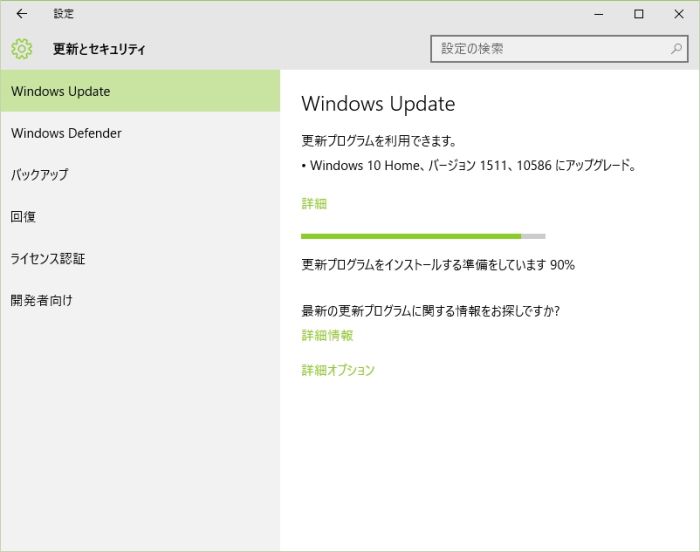The height and width of the screenshot is (552, 700).
Task: Focus the 設定の検索 search field
Action: point(550,48)
